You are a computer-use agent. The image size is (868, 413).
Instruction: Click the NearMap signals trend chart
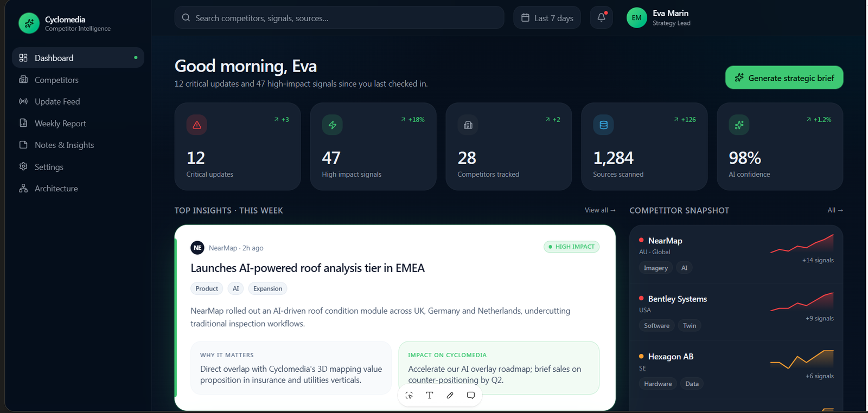click(x=802, y=243)
